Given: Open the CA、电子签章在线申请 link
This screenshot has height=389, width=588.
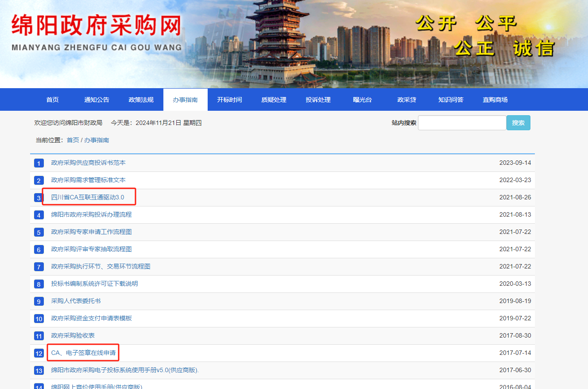Looking at the screenshot, I should point(83,353).
